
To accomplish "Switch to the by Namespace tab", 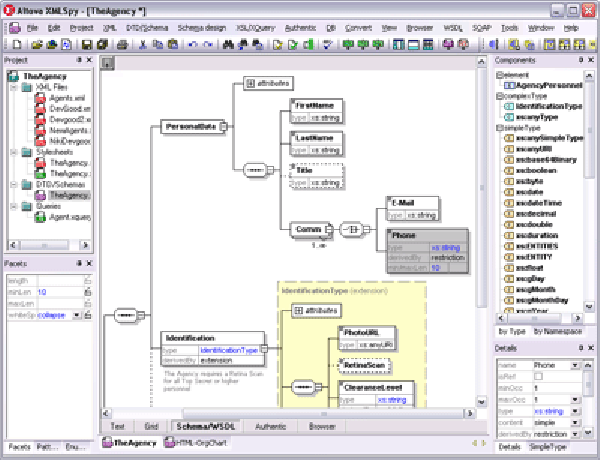I will 557,331.
